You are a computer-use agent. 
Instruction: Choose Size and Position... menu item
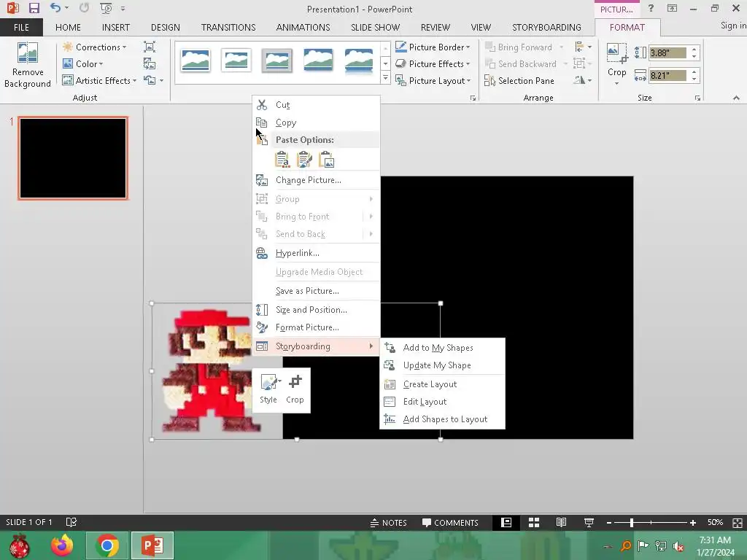click(316, 310)
